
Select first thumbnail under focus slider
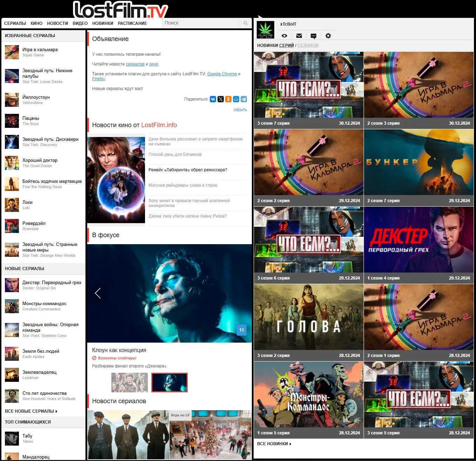(x=130, y=383)
